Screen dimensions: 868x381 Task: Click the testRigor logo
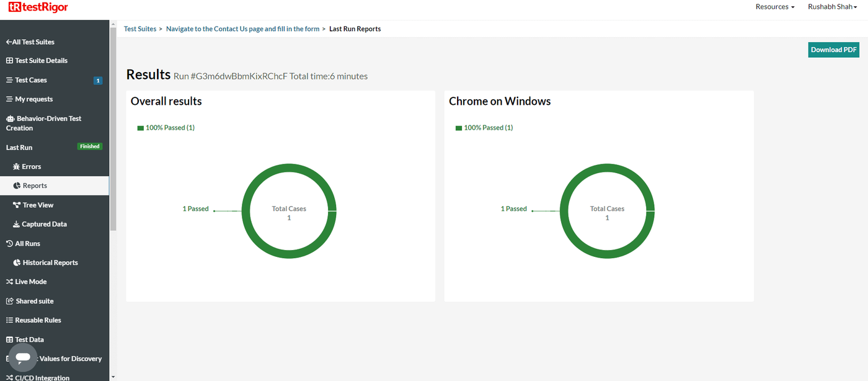tap(38, 7)
